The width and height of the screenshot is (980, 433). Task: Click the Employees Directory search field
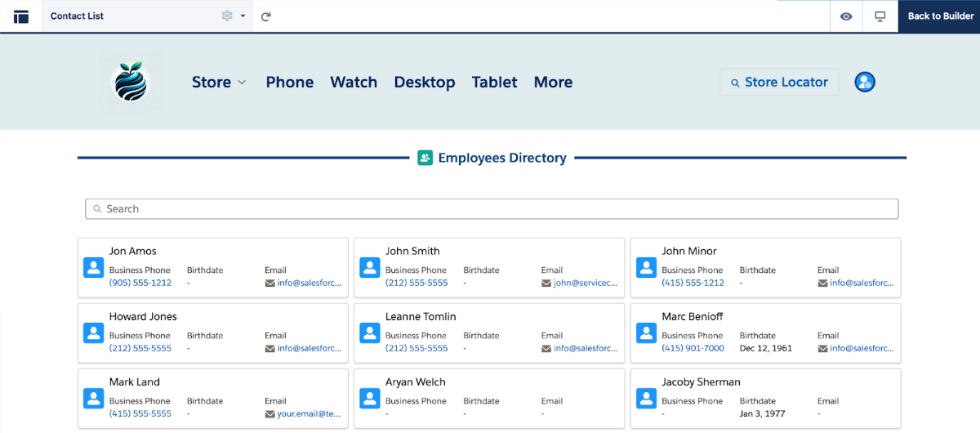[492, 209]
